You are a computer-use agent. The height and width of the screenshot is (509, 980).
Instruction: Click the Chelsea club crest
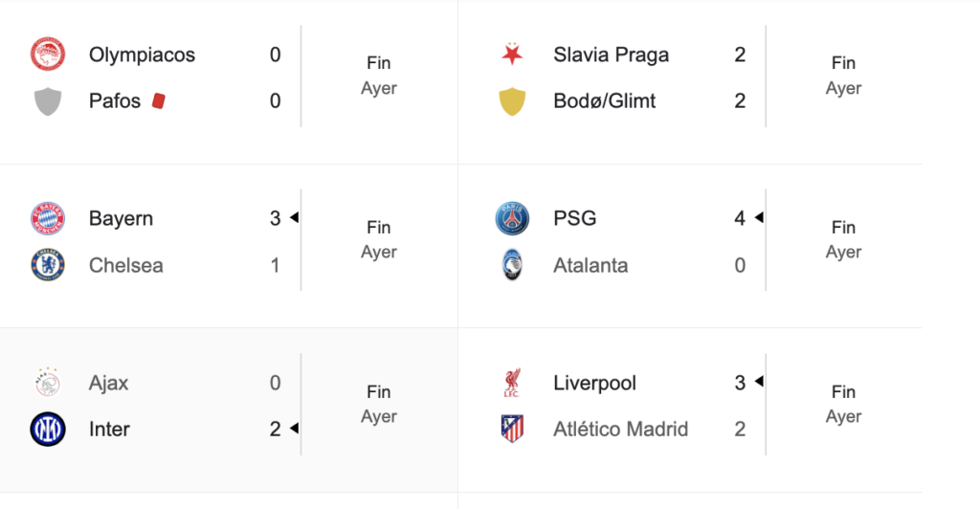[x=47, y=265]
